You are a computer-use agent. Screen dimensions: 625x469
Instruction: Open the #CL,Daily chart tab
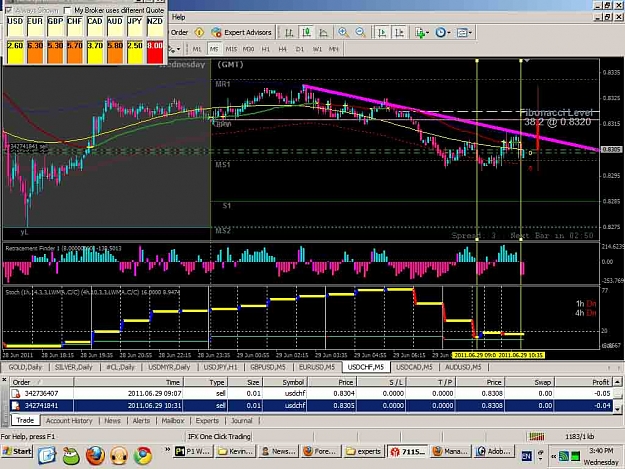pyautogui.click(x=120, y=367)
